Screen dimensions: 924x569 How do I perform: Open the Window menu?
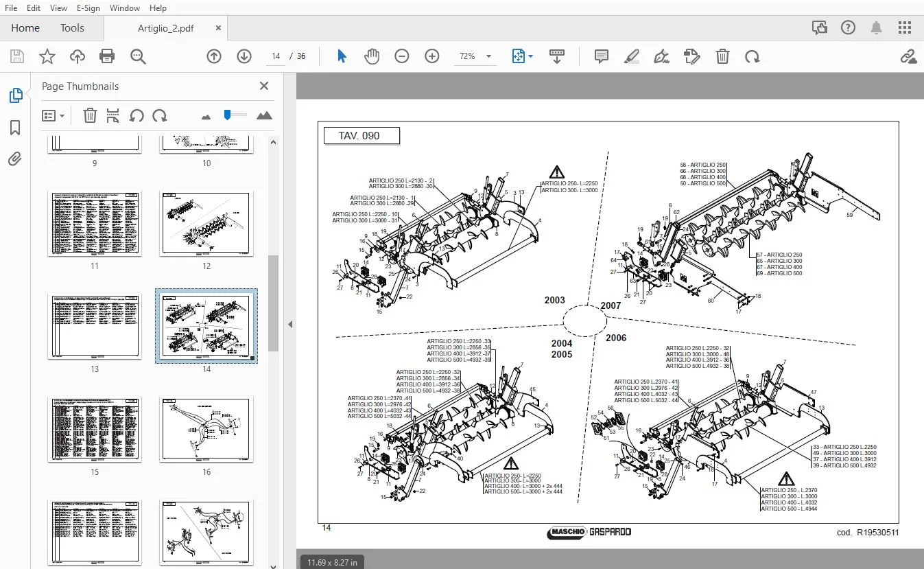tap(125, 8)
